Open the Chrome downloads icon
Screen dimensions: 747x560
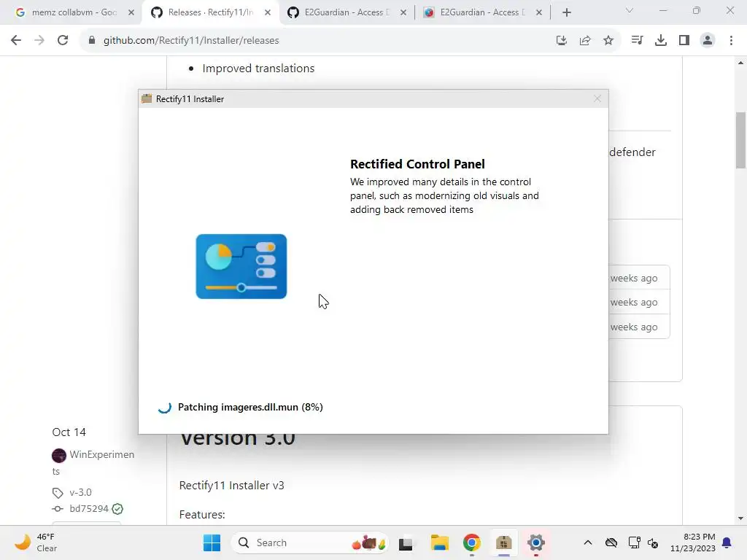[661, 41]
